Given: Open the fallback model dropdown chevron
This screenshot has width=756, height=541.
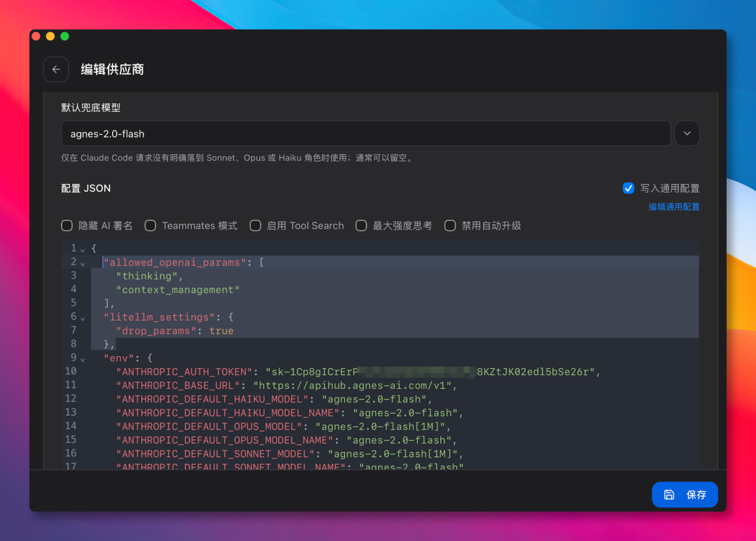Looking at the screenshot, I should (x=687, y=134).
